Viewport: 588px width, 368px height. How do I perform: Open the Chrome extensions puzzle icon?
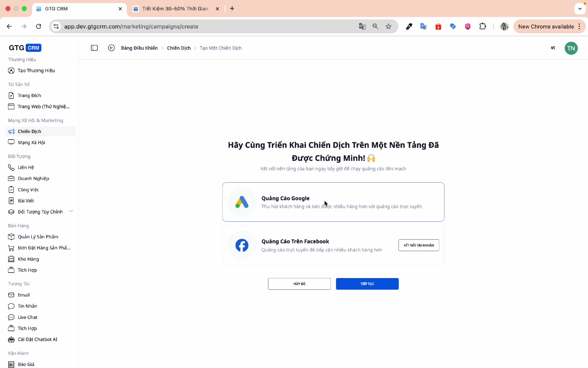(483, 26)
